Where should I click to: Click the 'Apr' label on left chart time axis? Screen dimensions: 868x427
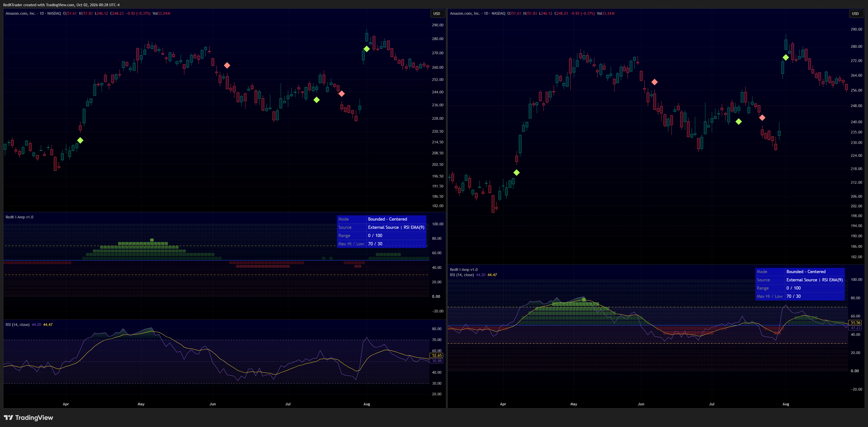(66, 404)
